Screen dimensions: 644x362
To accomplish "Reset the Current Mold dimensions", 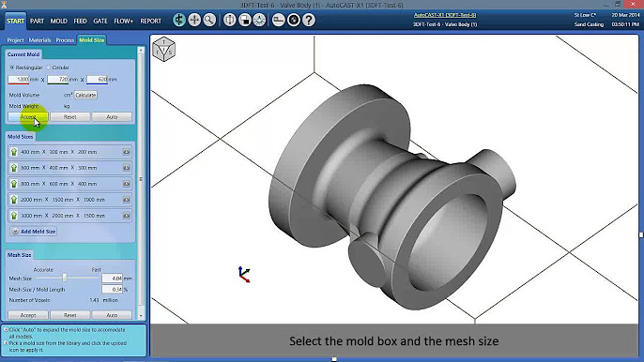I will (69, 117).
